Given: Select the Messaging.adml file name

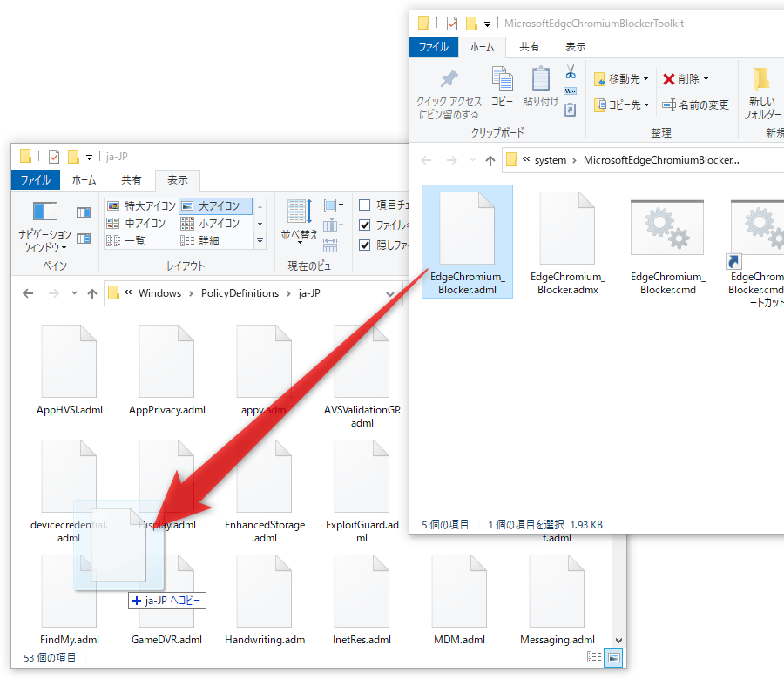Looking at the screenshot, I should pyautogui.click(x=558, y=640).
